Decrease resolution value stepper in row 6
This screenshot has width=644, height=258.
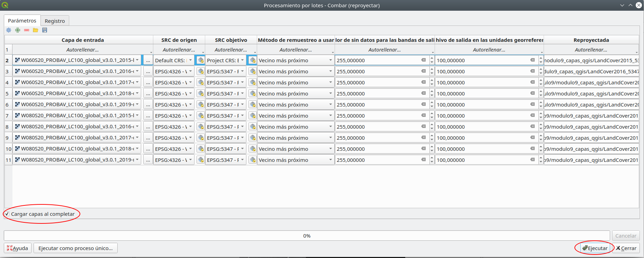click(x=541, y=107)
